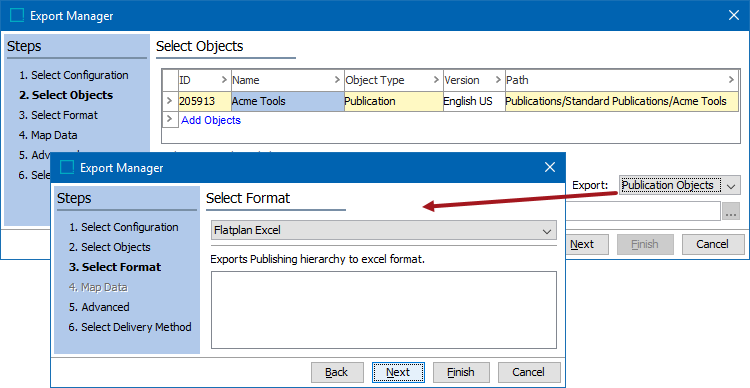Go to step 1 Select Configuration in the front dialog
The width and height of the screenshot is (750, 388).
[x=123, y=227]
